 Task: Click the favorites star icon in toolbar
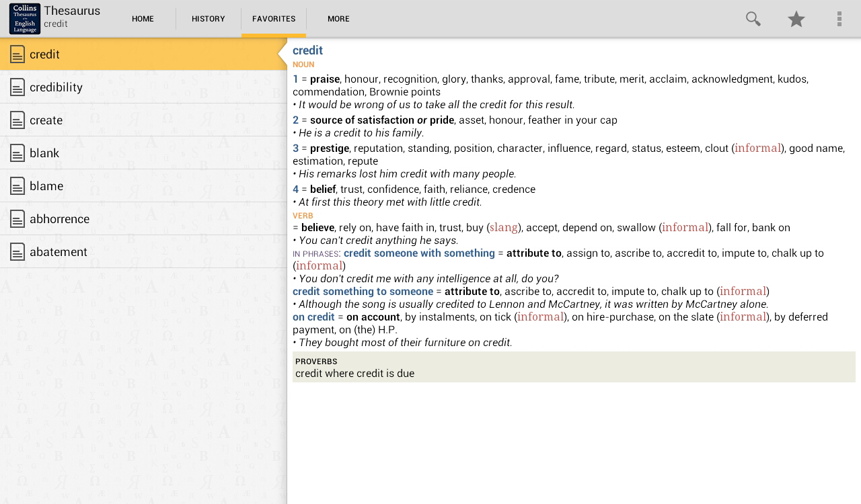pyautogui.click(x=796, y=19)
